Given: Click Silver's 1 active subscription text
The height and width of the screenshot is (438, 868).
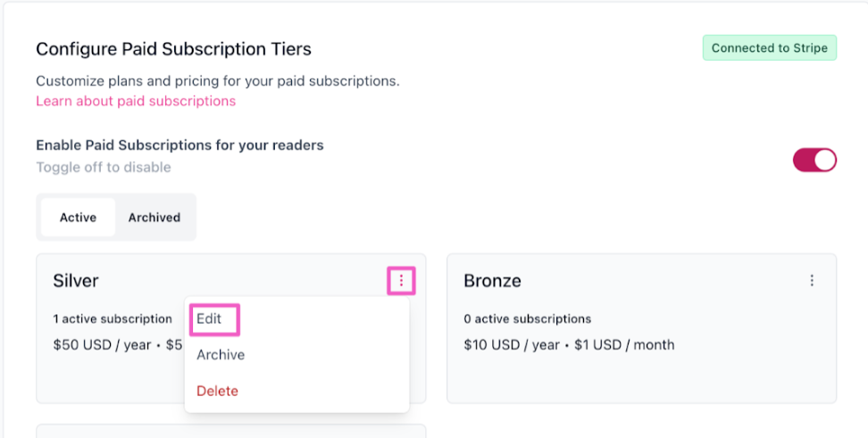Looking at the screenshot, I should point(113,318).
